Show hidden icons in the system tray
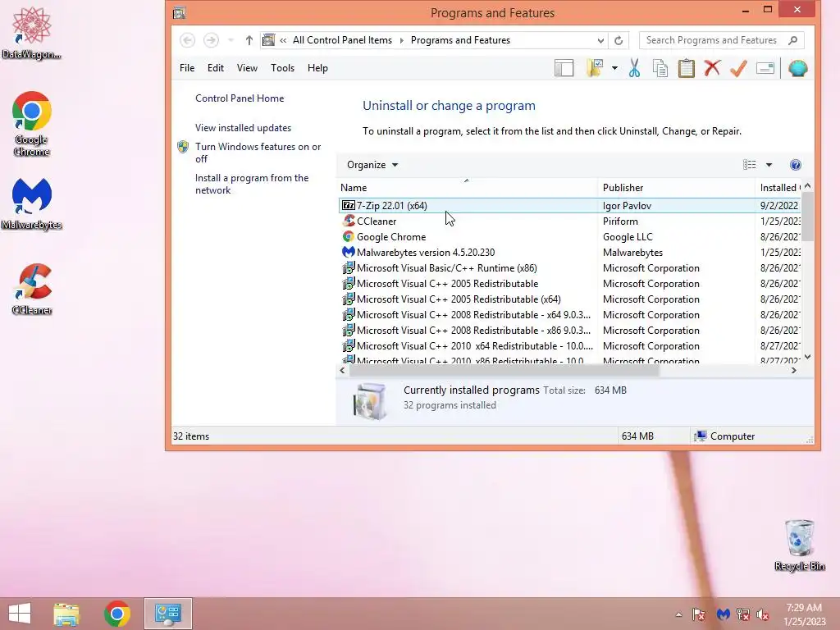The width and height of the screenshot is (840, 630). (x=678, y=614)
